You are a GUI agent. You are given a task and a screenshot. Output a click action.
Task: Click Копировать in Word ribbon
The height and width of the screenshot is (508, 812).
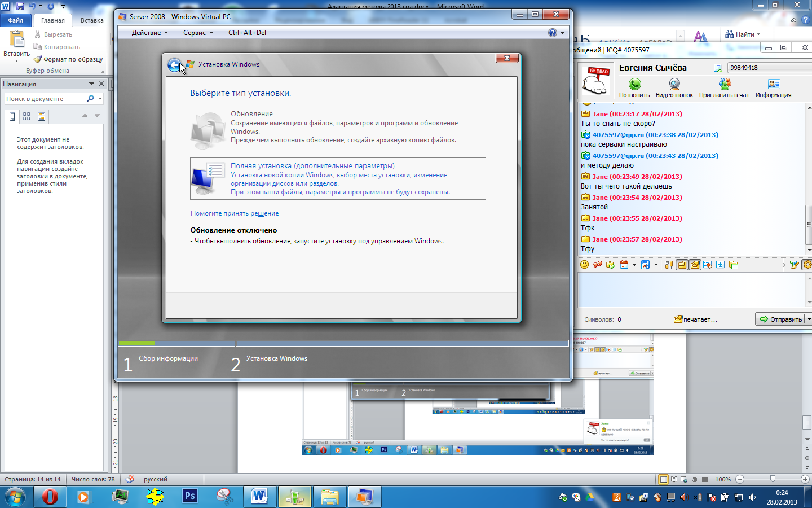click(56, 47)
